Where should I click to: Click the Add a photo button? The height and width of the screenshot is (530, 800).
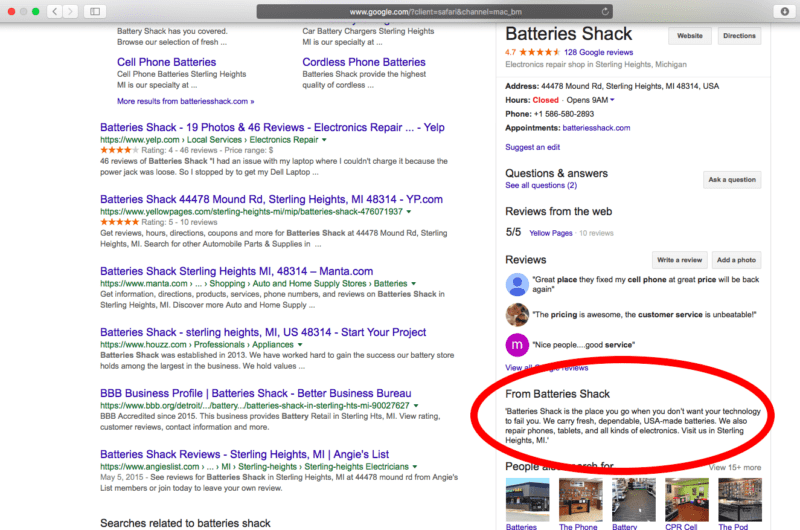[737, 259]
